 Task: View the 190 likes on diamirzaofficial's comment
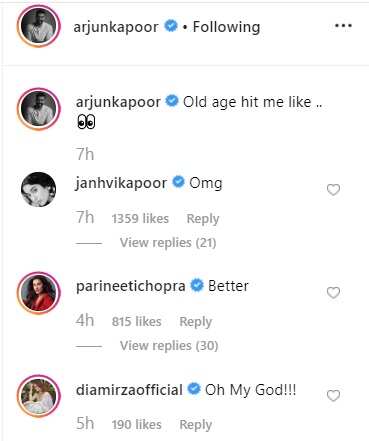(x=136, y=425)
